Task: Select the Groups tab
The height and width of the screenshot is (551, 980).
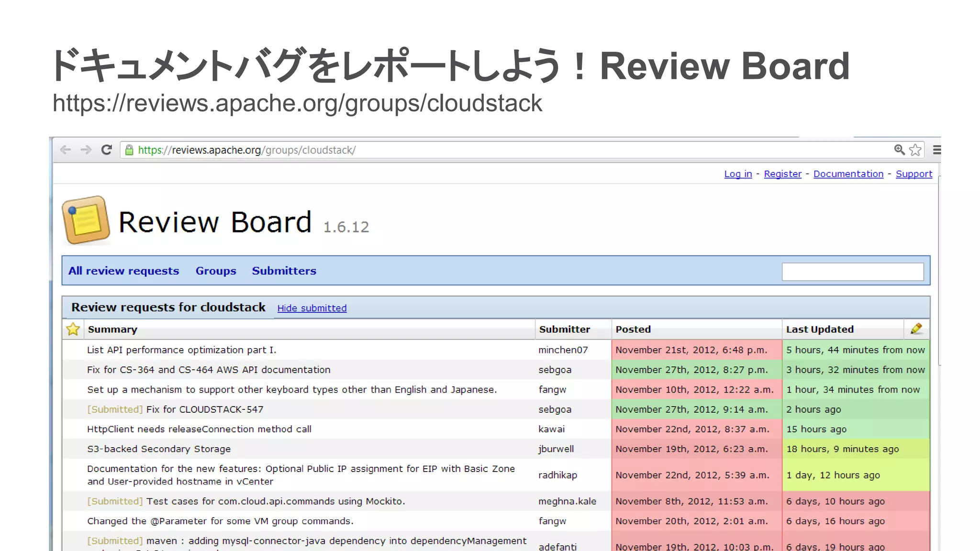Action: pyautogui.click(x=216, y=271)
